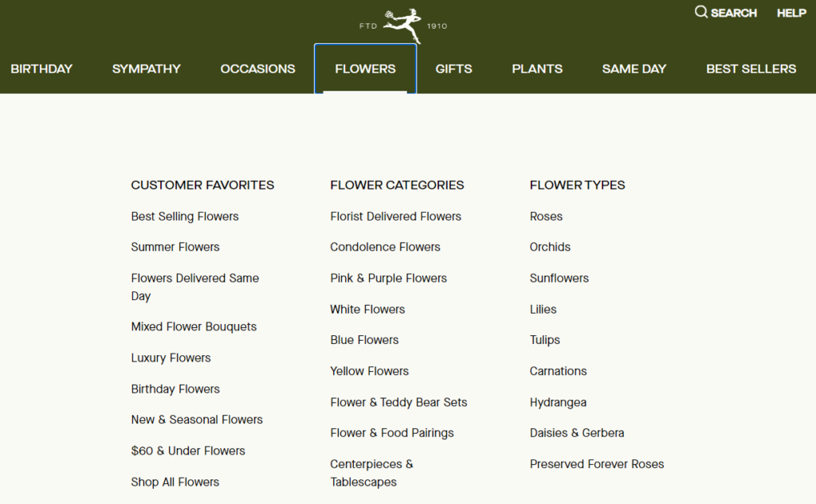This screenshot has height=504, width=816.
Task: Go to the Plants section
Action: pos(537,69)
